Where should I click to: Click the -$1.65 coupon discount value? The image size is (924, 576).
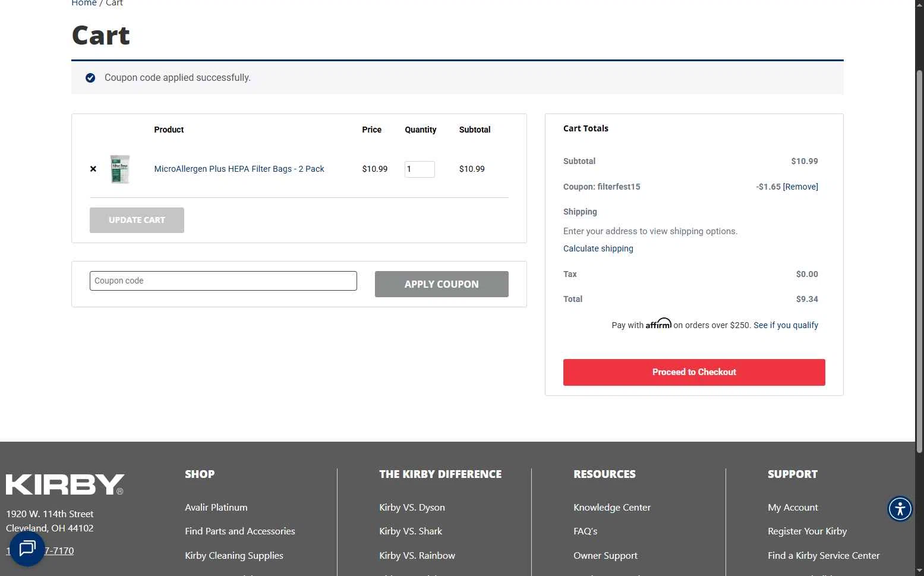768,187
